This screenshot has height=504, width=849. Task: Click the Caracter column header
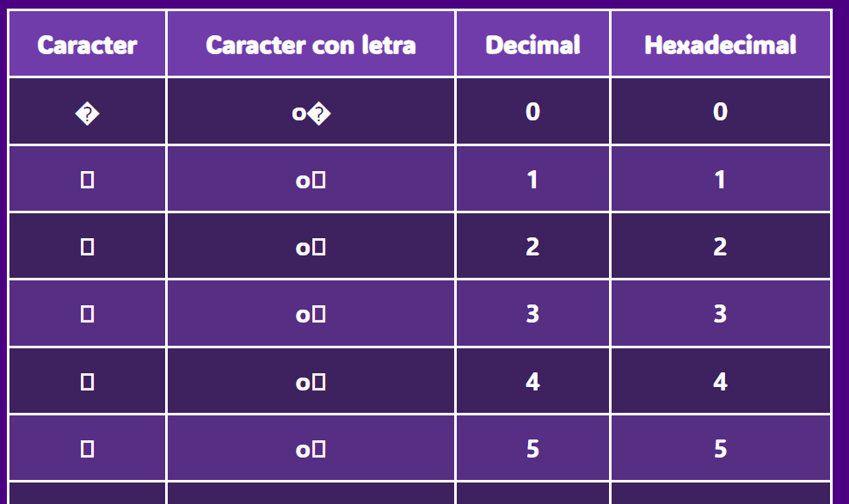coord(87,45)
